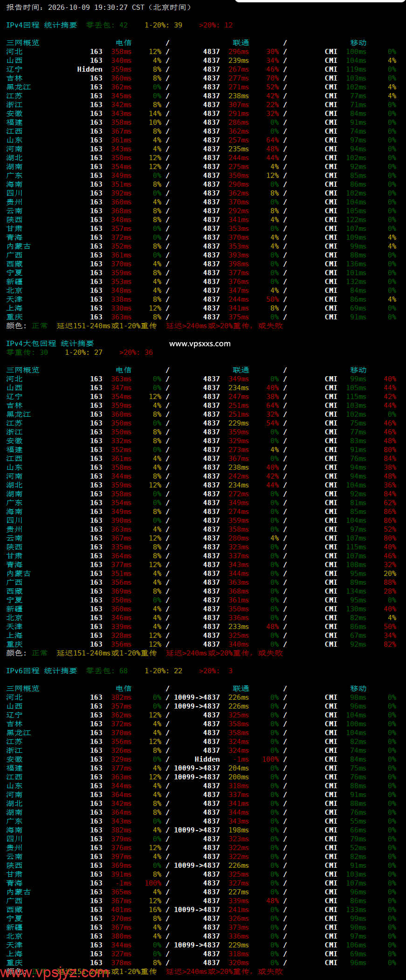Click '163' in the IPv6 重庆 row
The image size is (406, 980).
[96, 963]
